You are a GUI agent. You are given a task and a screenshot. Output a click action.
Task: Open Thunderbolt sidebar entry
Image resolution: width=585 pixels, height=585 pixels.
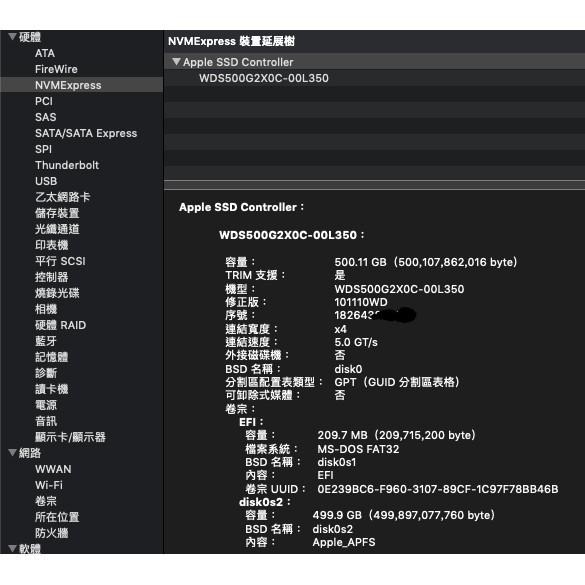pyautogui.click(x=67, y=165)
